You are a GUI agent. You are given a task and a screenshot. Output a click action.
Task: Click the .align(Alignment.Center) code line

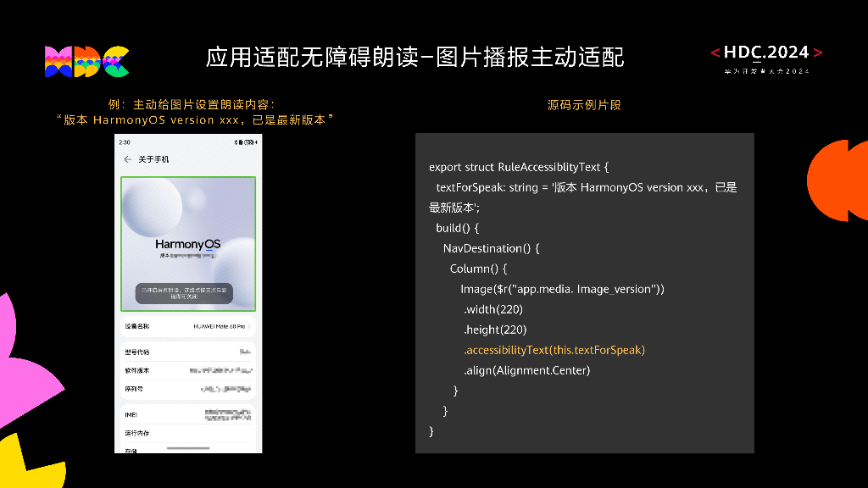click(527, 371)
